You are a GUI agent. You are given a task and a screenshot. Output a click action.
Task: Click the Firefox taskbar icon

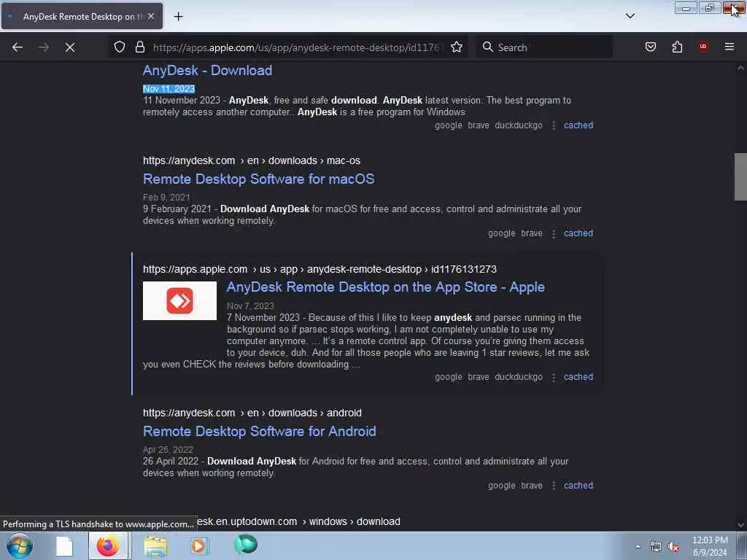point(108,546)
